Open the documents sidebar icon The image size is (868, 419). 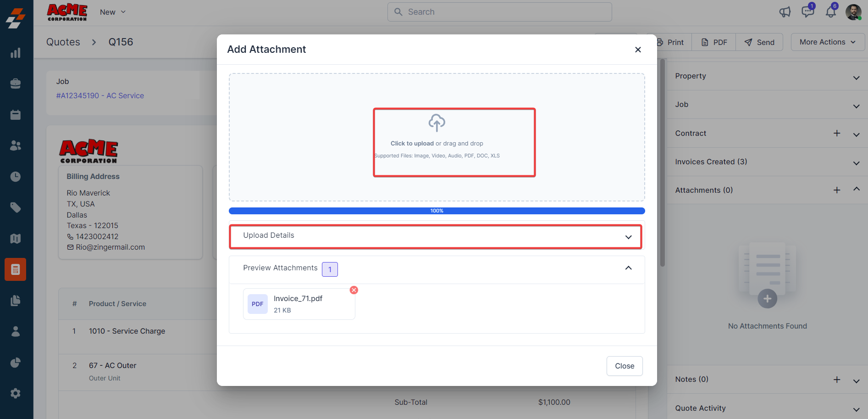[x=16, y=301]
